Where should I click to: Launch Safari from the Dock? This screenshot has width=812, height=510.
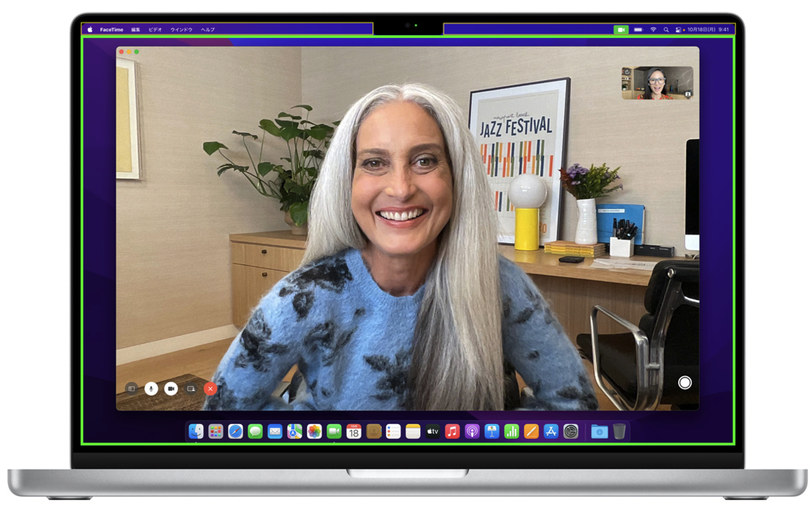pos(235,432)
